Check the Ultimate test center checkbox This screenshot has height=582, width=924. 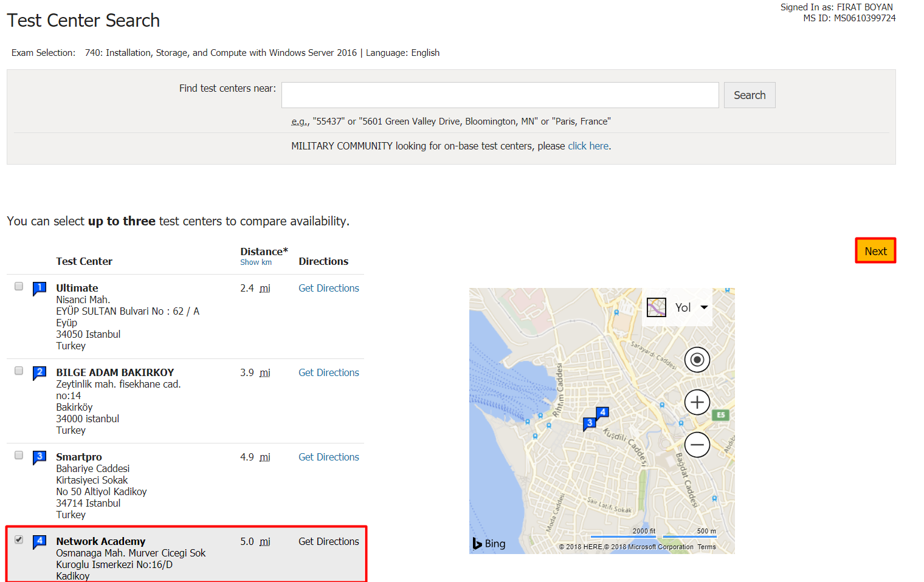point(19,286)
